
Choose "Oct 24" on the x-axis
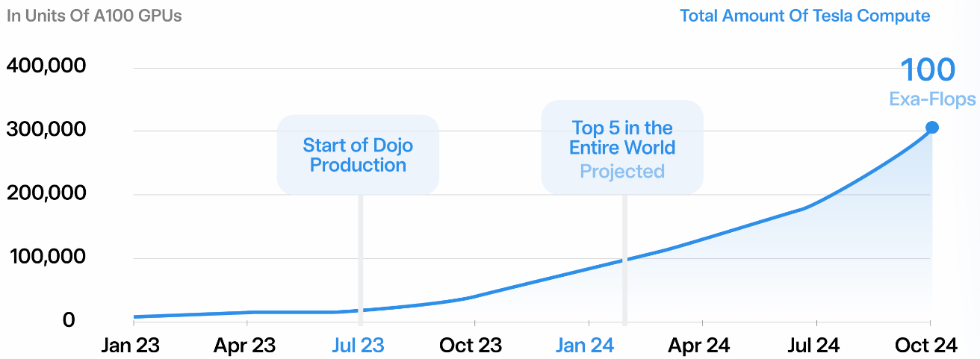pyautogui.click(x=926, y=345)
